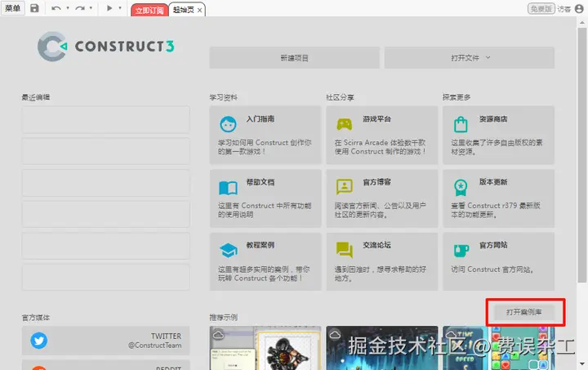The height and width of the screenshot is (370, 588).
Task: Open the 官方网站 card
Action: tap(498, 261)
